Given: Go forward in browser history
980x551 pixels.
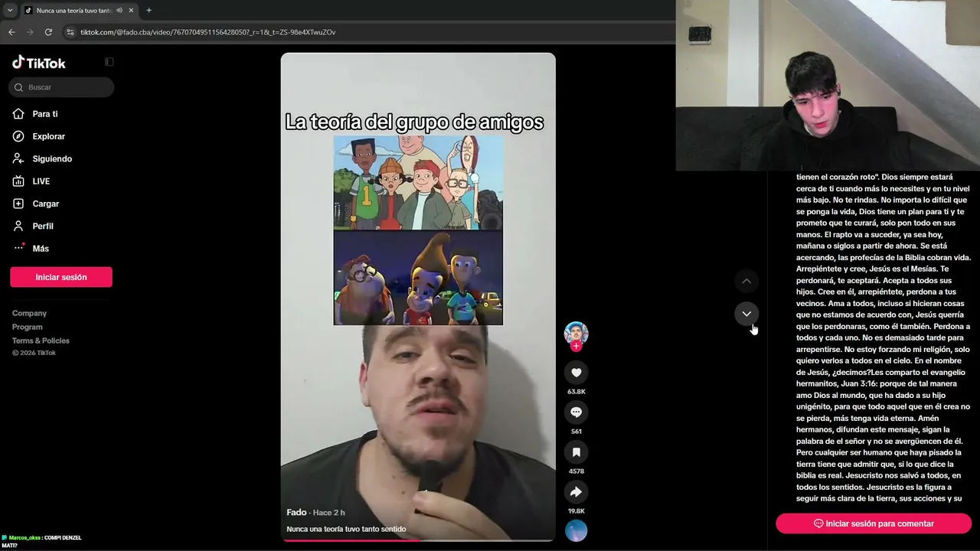Looking at the screenshot, I should click(30, 32).
